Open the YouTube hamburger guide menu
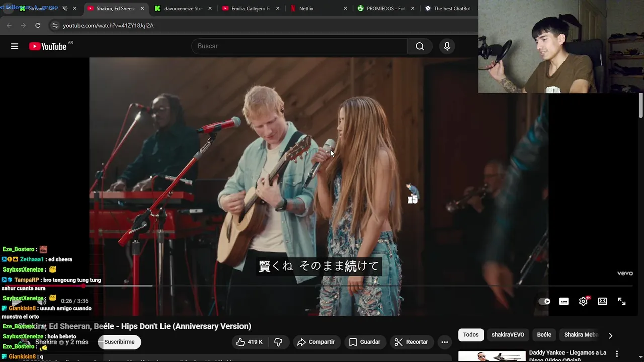 click(x=14, y=46)
